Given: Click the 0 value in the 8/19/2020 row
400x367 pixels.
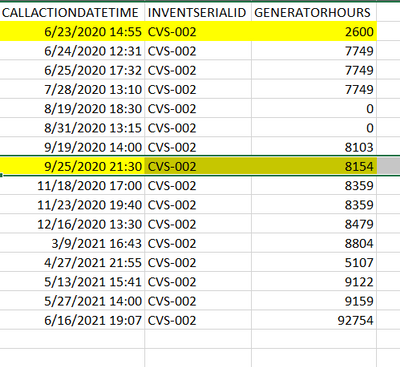Looking at the screenshot, I should 314,109.
